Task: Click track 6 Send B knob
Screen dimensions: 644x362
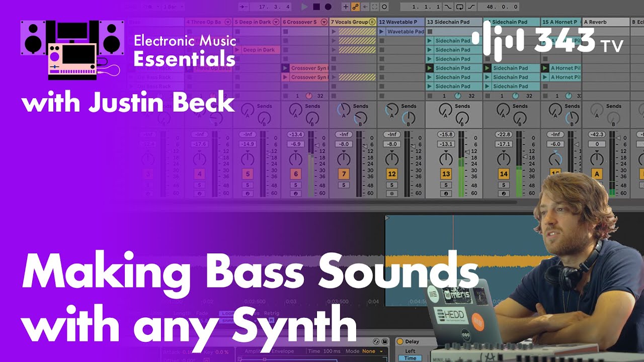Action: (312, 119)
